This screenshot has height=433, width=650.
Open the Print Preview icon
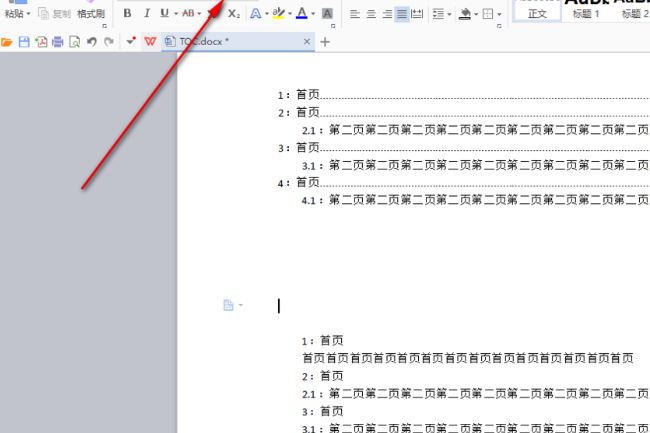[x=75, y=42]
